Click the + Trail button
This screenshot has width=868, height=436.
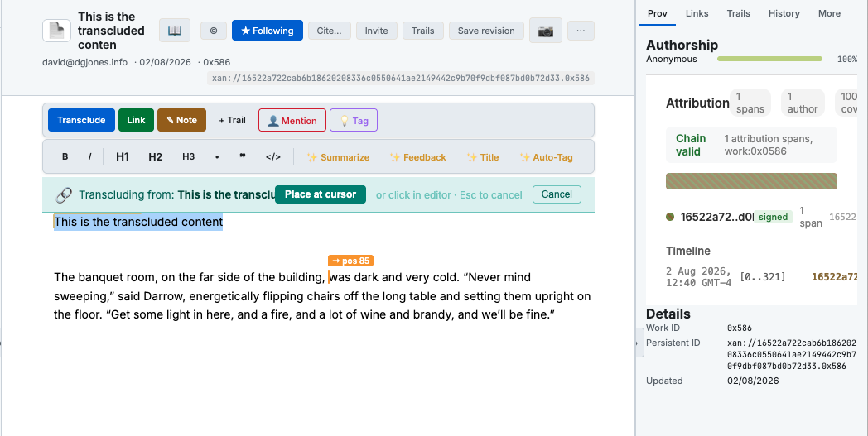[x=232, y=120]
